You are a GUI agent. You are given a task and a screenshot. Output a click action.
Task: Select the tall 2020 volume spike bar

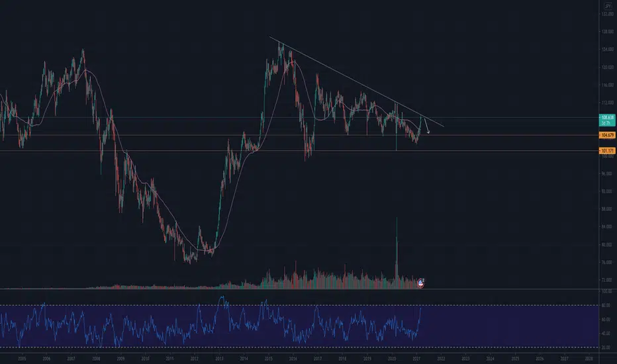coord(397,253)
